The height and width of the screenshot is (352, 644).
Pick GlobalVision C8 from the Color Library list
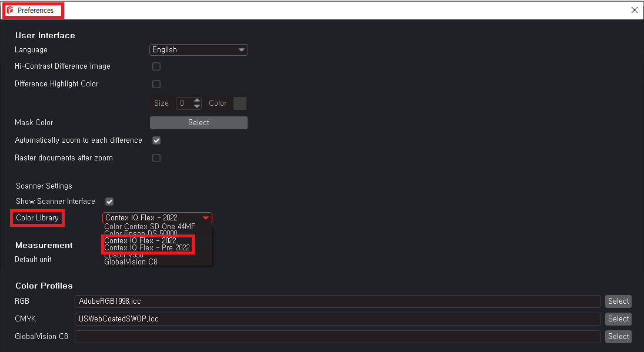(131, 262)
